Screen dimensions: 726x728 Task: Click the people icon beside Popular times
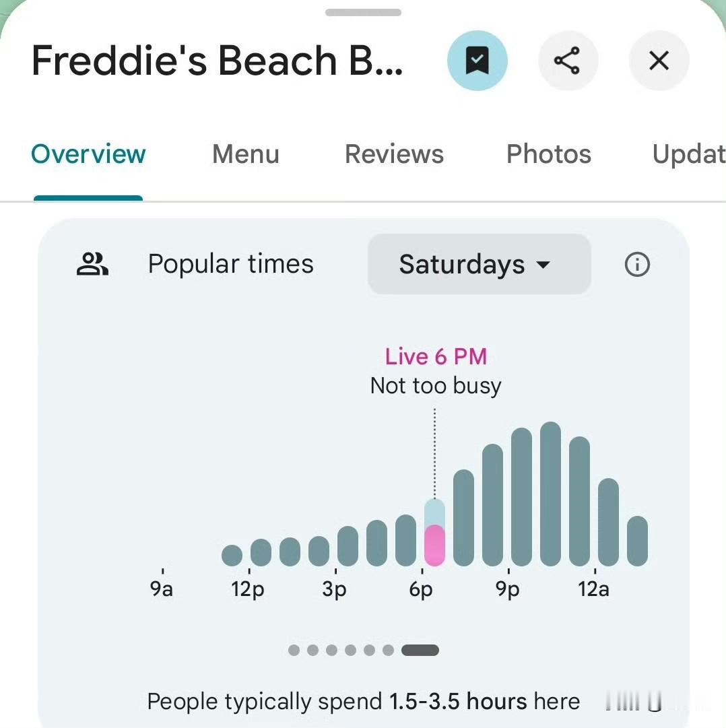92,265
